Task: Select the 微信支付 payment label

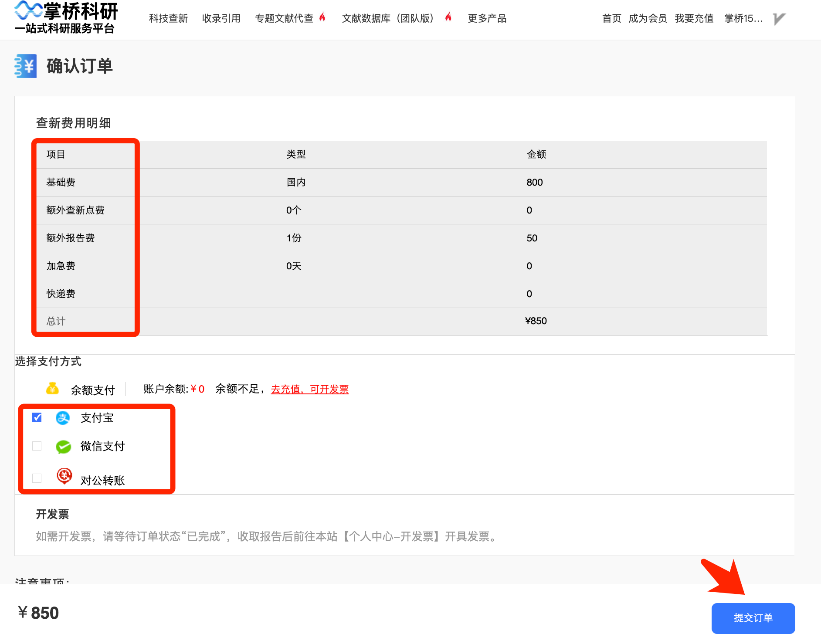Action: (x=103, y=446)
